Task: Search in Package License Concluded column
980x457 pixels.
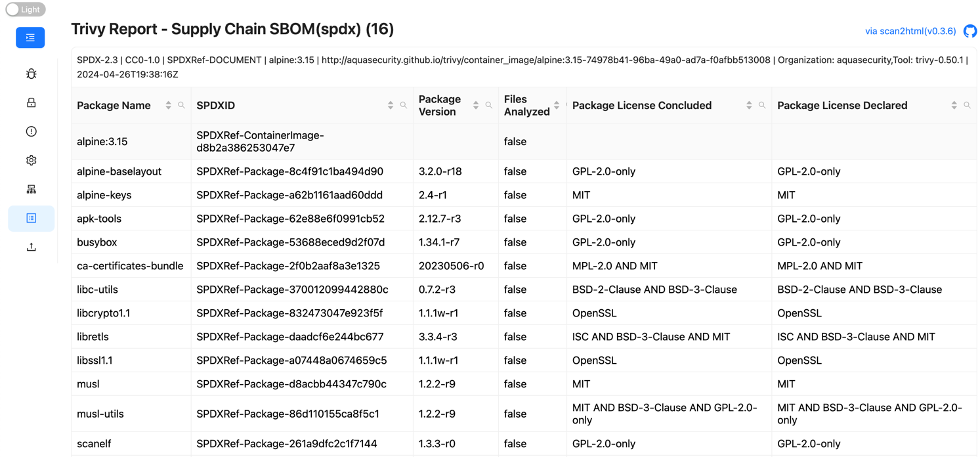Action: [x=762, y=105]
